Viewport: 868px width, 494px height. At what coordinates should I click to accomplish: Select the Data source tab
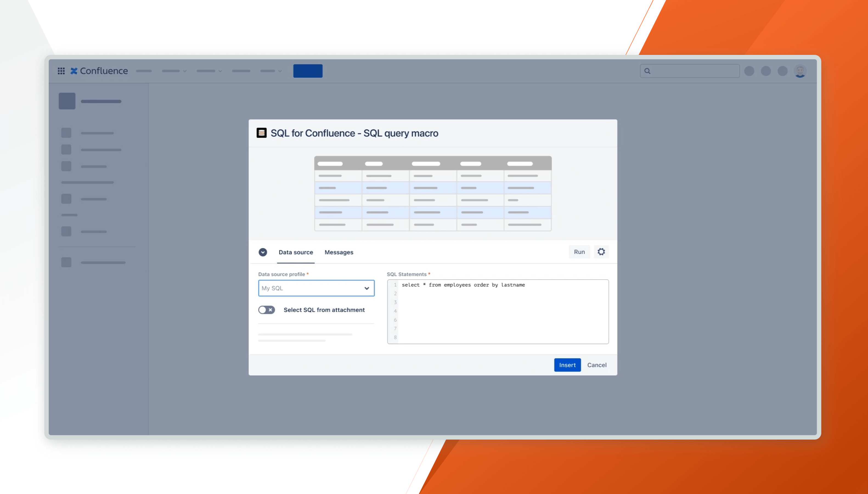coord(296,252)
